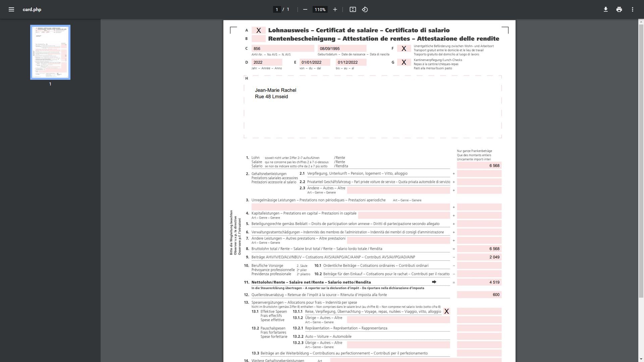The image size is (644, 362).
Task: Print the salary certificate
Action: pos(619,9)
